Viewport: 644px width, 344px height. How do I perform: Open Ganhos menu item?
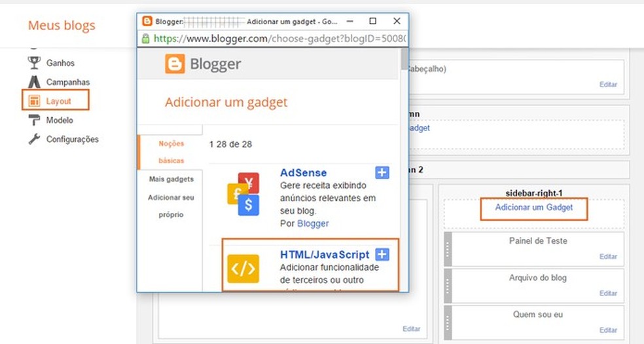point(60,63)
